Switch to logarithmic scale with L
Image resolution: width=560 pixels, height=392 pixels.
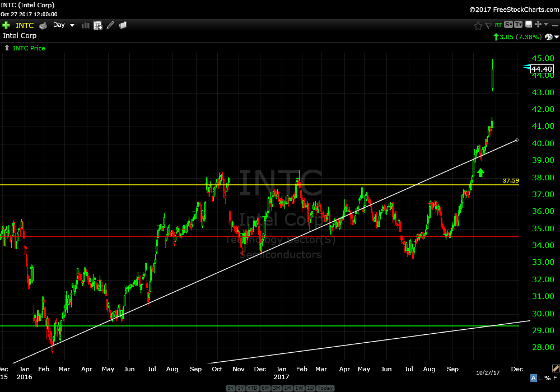pos(539,378)
